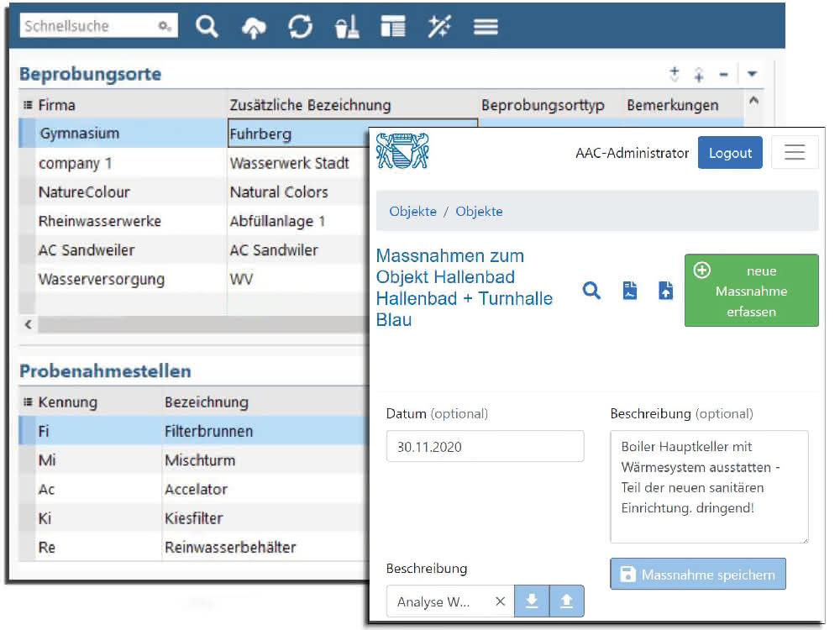
Task: Download the attached file with arrow icon
Action: coord(532,601)
